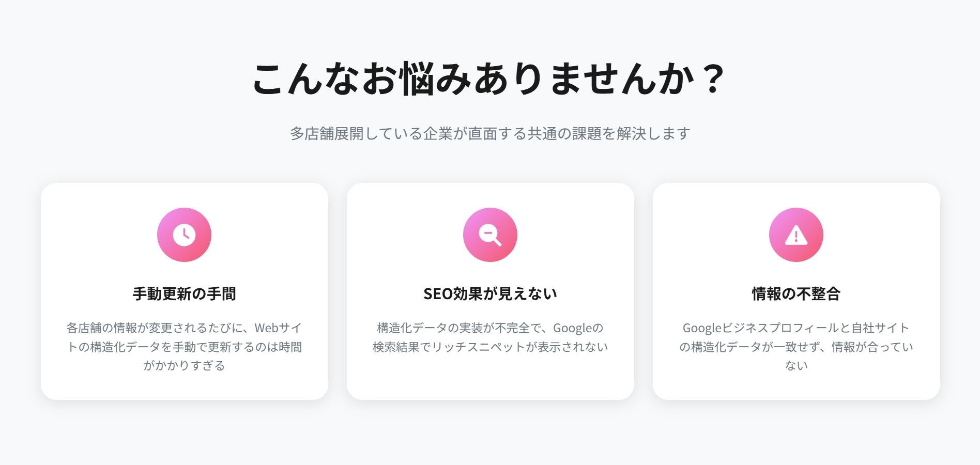Click the description mentioning Googleビジネスプロフィール
This screenshot has width=980, height=465.
pos(796,347)
